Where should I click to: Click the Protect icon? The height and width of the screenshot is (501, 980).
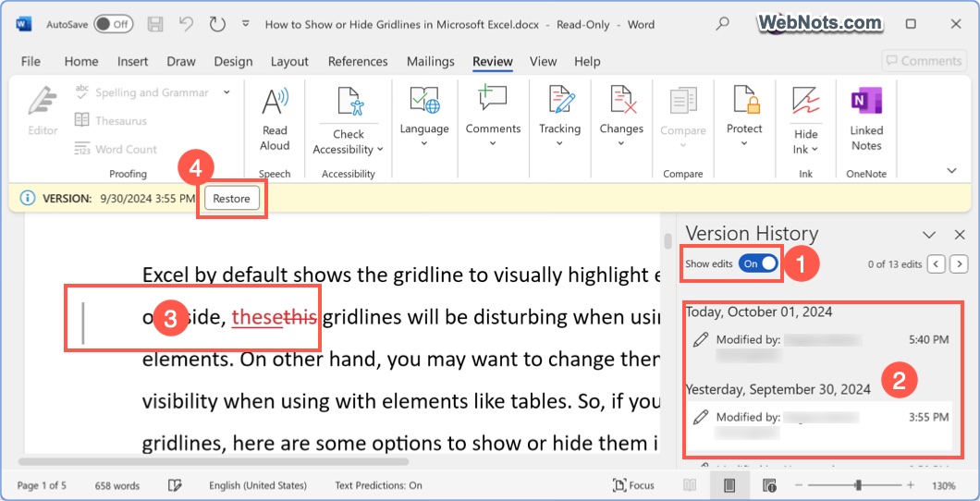745,100
